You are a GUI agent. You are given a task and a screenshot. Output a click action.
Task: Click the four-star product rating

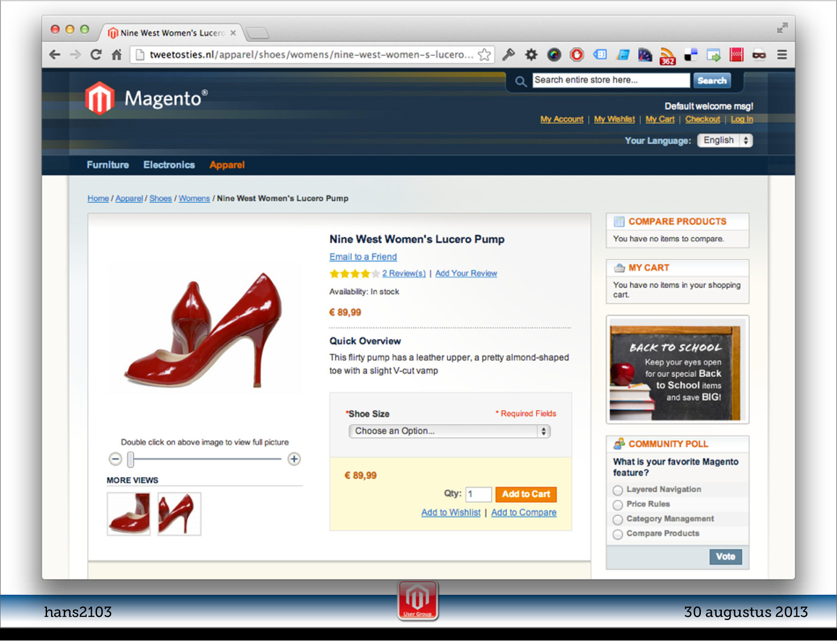[x=354, y=273]
